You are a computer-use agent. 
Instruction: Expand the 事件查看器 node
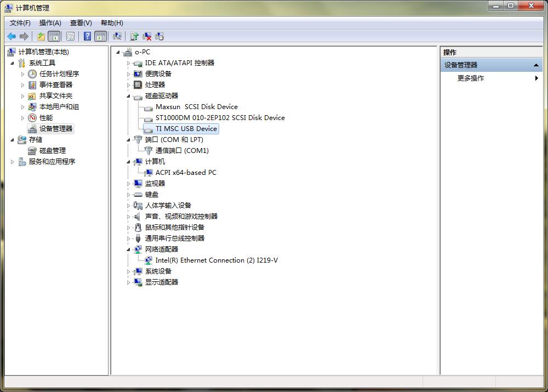(x=22, y=85)
